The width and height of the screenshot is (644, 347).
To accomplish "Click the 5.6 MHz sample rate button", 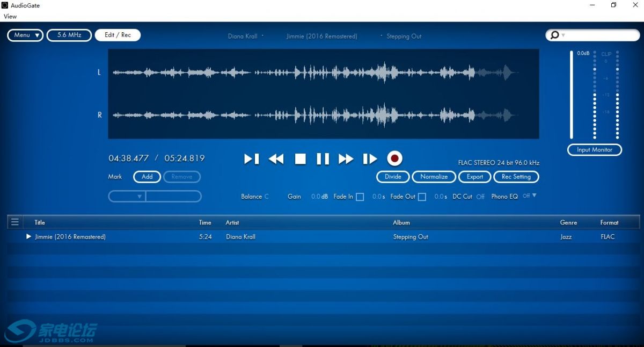I will (x=69, y=35).
